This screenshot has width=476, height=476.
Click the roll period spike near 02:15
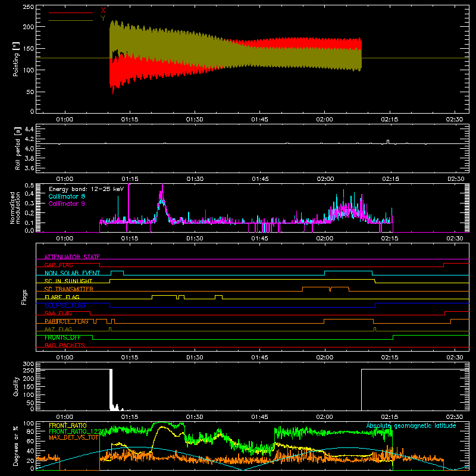[x=388, y=142]
